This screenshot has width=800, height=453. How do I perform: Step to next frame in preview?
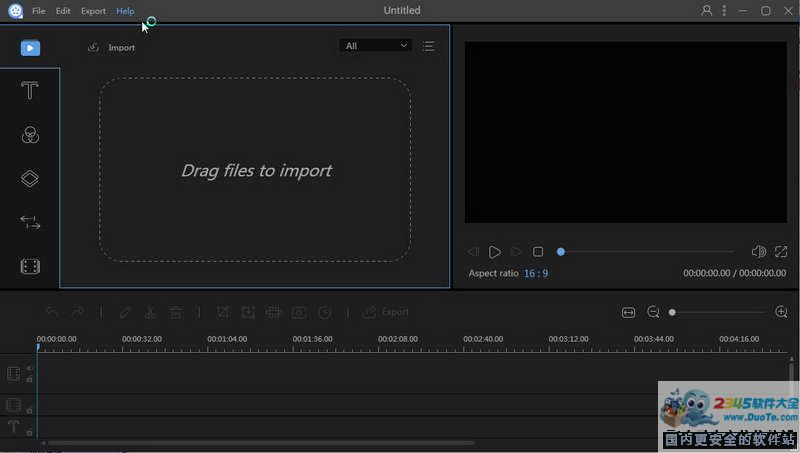click(x=516, y=251)
